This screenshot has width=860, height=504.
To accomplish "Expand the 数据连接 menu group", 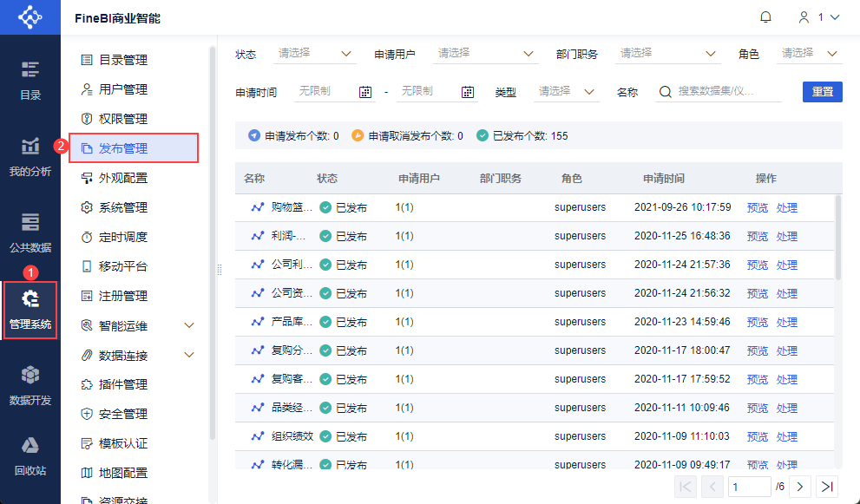I will tap(189, 356).
